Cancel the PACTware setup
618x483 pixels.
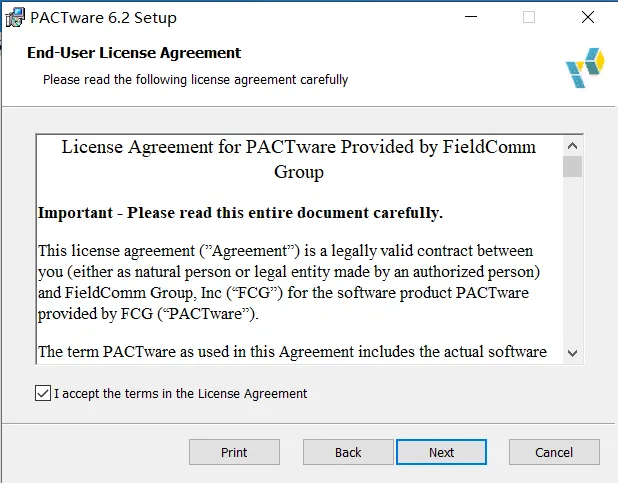553,452
